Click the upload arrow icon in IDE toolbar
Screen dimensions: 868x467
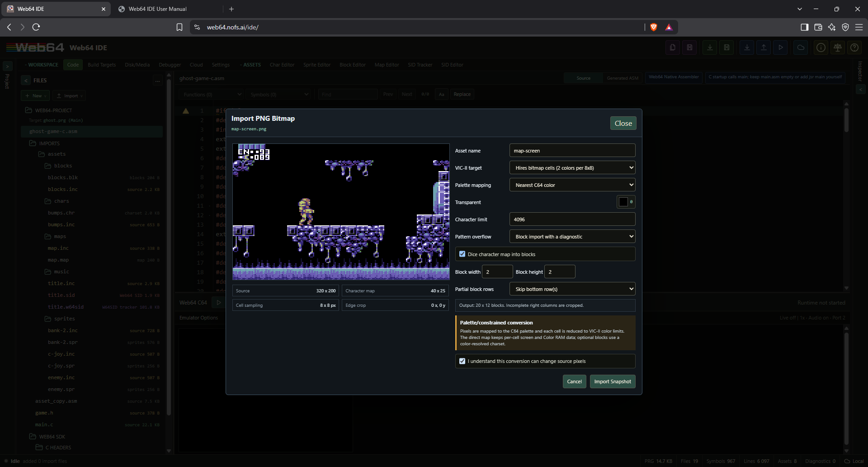tap(764, 48)
